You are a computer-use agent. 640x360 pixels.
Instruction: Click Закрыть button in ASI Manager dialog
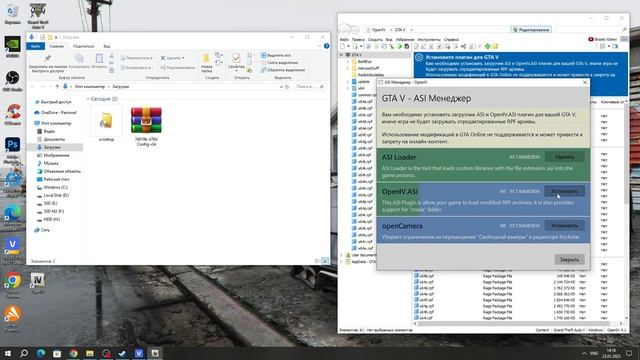(569, 259)
